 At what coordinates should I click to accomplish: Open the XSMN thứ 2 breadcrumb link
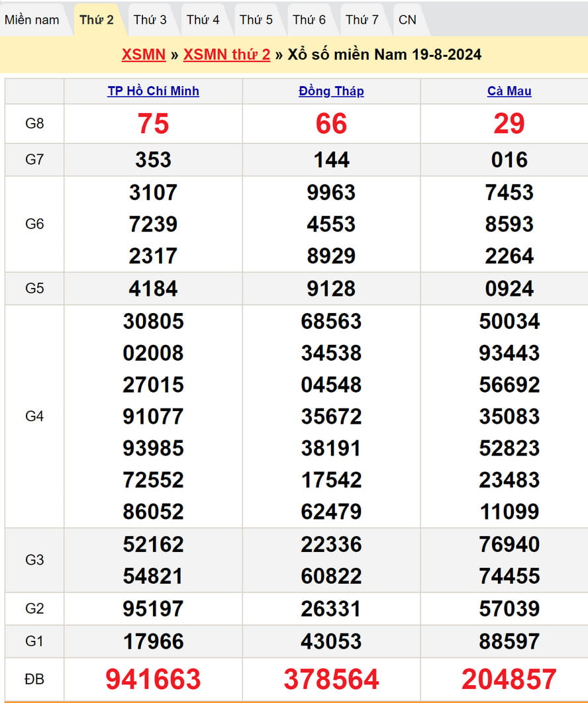[x=226, y=54]
